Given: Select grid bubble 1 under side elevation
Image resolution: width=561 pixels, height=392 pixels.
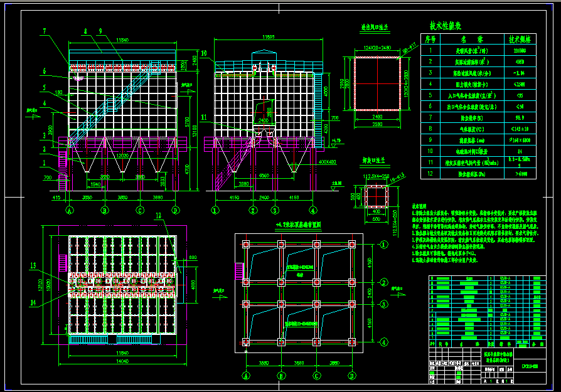Looking at the screenshot, I should tap(215, 210).
